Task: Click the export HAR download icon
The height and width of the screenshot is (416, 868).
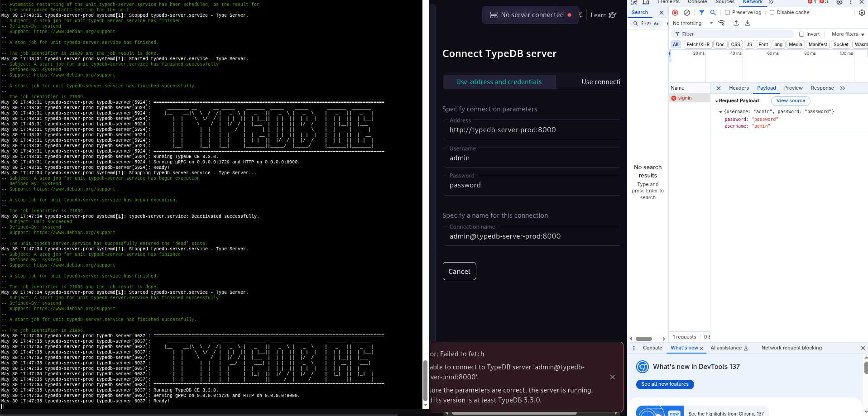Action: 748,23
